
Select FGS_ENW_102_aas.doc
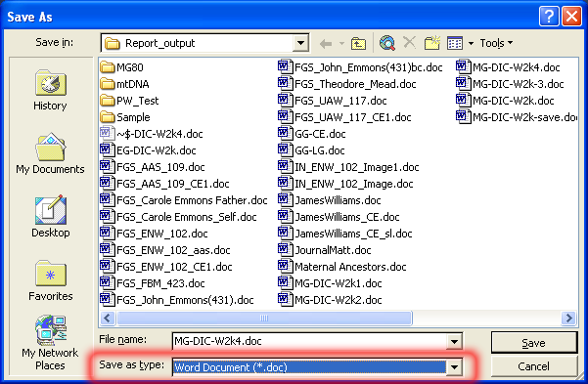pyautogui.click(x=165, y=250)
